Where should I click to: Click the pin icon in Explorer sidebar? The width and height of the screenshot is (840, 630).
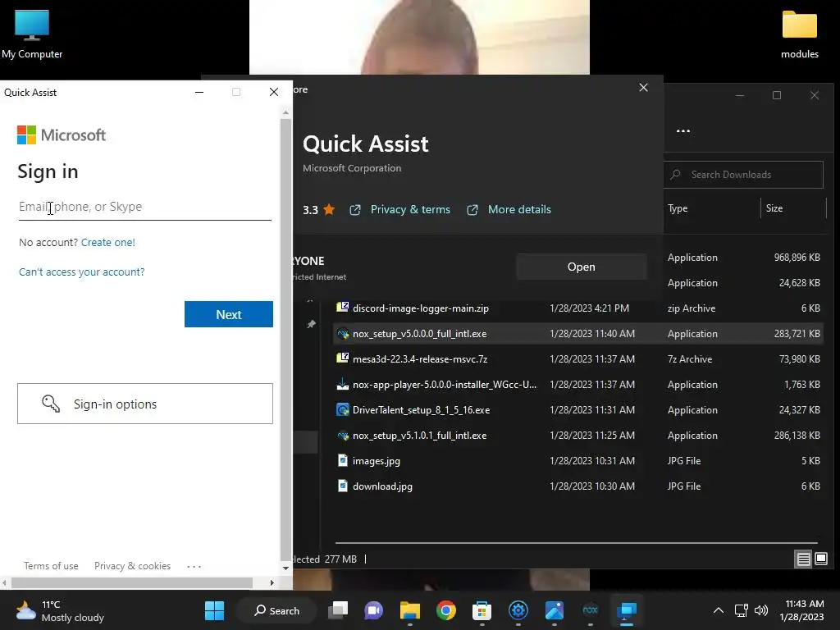(311, 324)
